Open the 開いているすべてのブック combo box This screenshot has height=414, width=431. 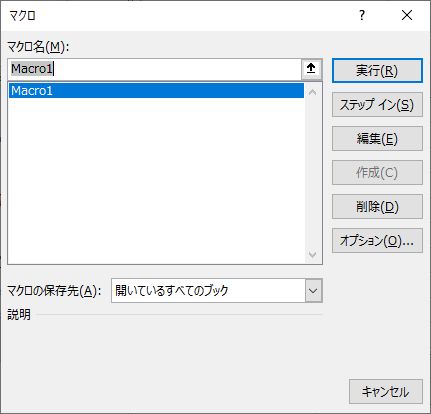(x=217, y=291)
